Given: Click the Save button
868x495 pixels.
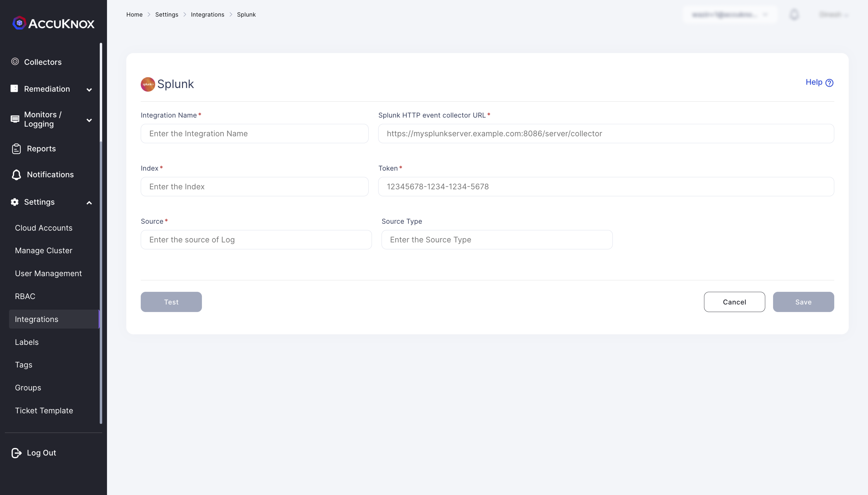Looking at the screenshot, I should pyautogui.click(x=803, y=302).
